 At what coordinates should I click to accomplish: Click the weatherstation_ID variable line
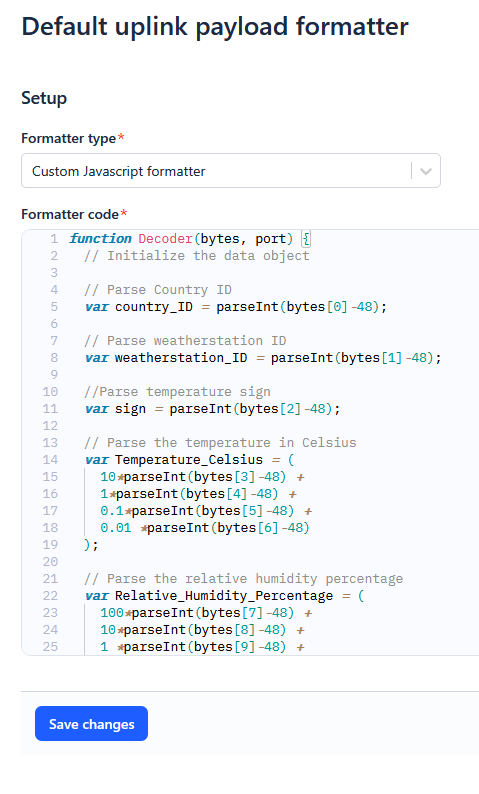(263, 358)
